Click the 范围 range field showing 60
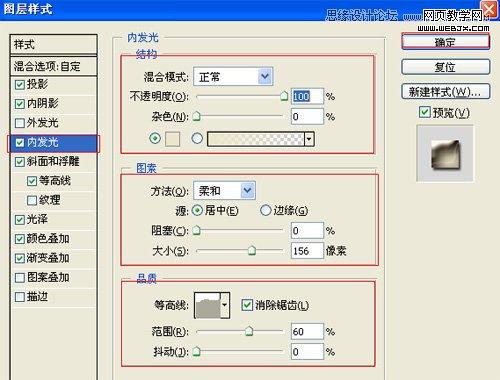Viewport: 500px width, 380px height. (307, 331)
